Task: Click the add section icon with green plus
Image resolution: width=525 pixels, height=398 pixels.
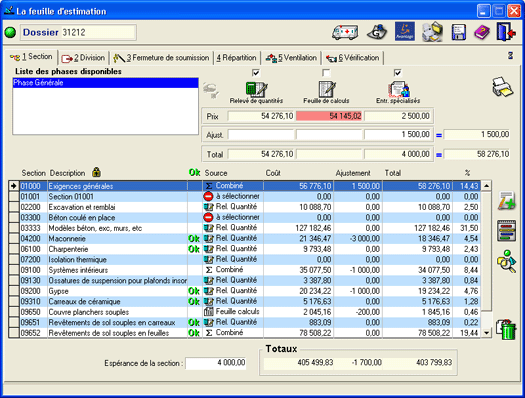Action: tap(506, 201)
